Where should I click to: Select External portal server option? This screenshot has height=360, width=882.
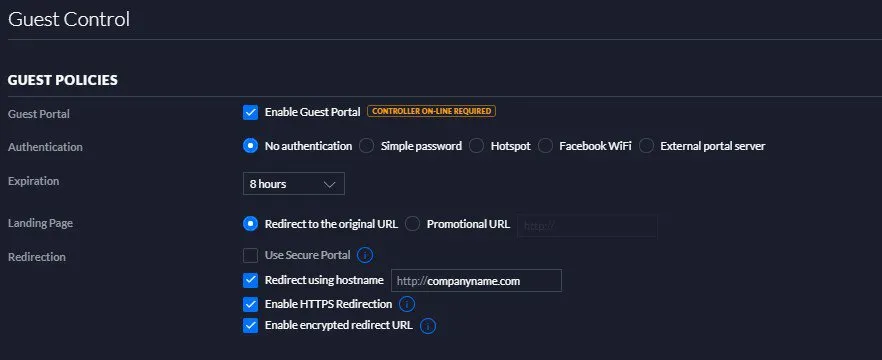pos(646,146)
